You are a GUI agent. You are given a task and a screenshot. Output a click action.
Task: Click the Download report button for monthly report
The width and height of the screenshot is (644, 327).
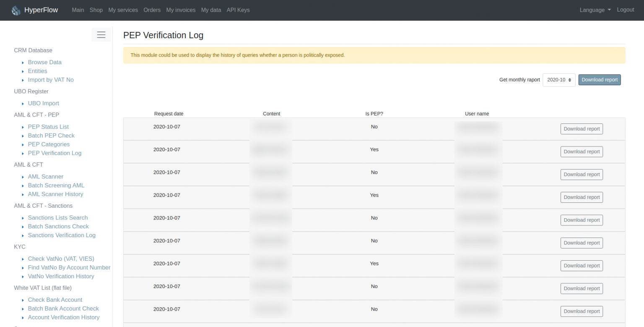600,79
